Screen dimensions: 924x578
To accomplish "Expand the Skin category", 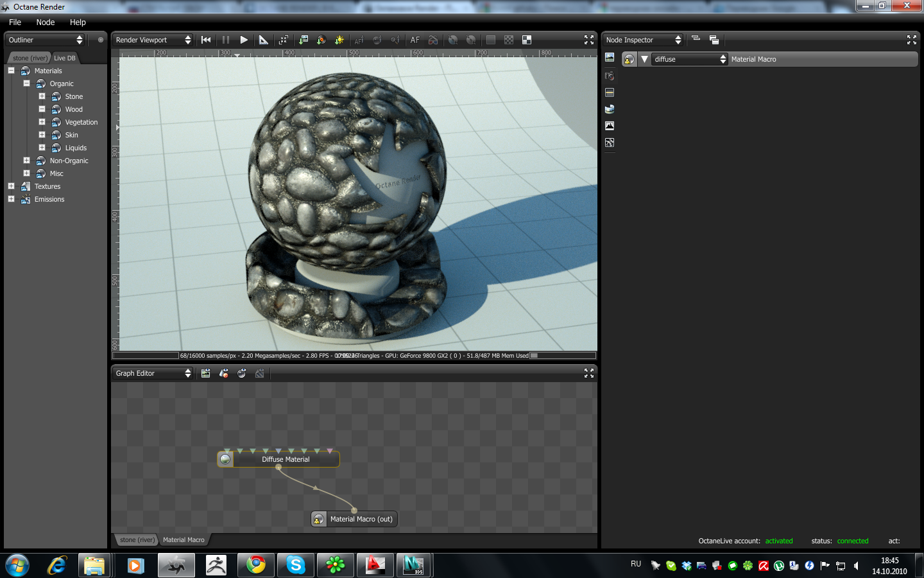I will click(x=42, y=135).
